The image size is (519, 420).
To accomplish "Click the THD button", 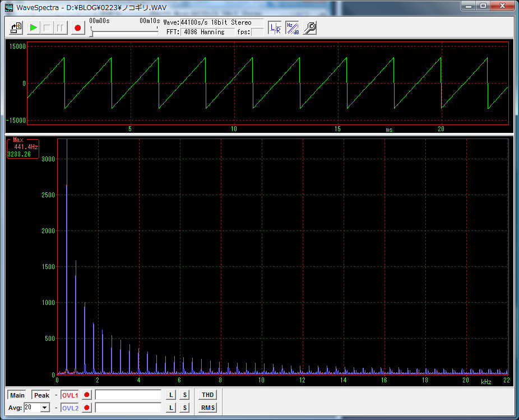I will pos(207,395).
